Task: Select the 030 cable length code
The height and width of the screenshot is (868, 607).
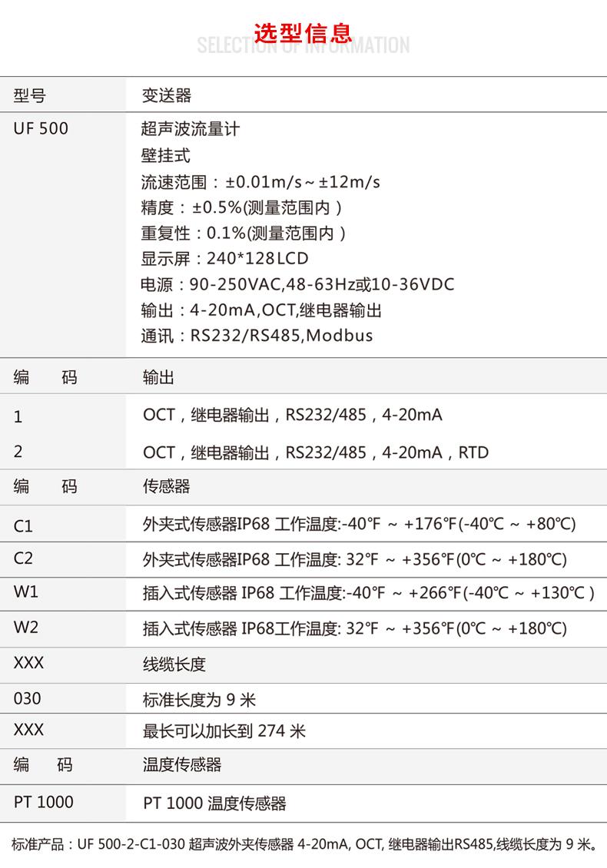Action: [28, 699]
